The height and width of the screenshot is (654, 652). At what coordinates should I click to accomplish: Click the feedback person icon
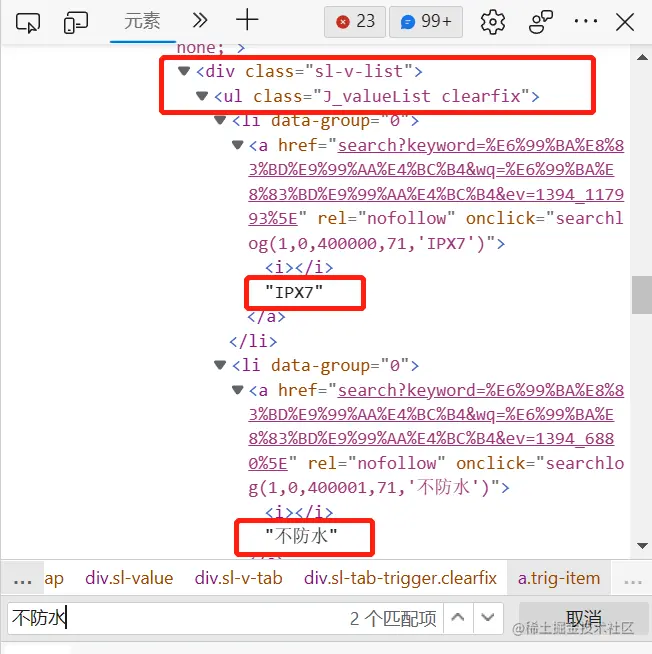click(541, 22)
